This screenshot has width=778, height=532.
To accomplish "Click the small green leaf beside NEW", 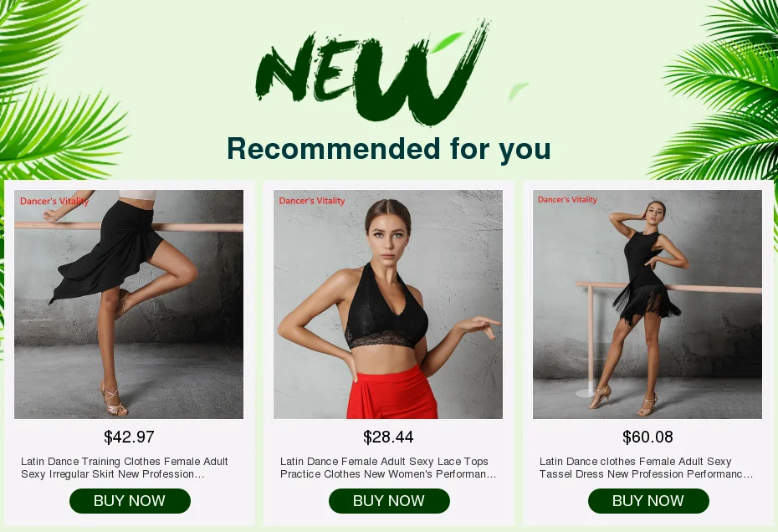I will (x=518, y=91).
